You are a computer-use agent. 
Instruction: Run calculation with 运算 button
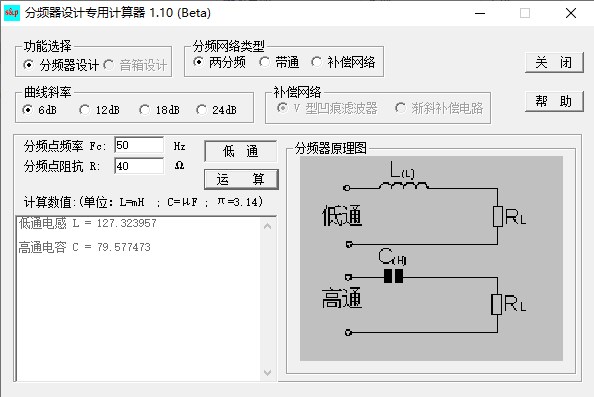[241, 179]
